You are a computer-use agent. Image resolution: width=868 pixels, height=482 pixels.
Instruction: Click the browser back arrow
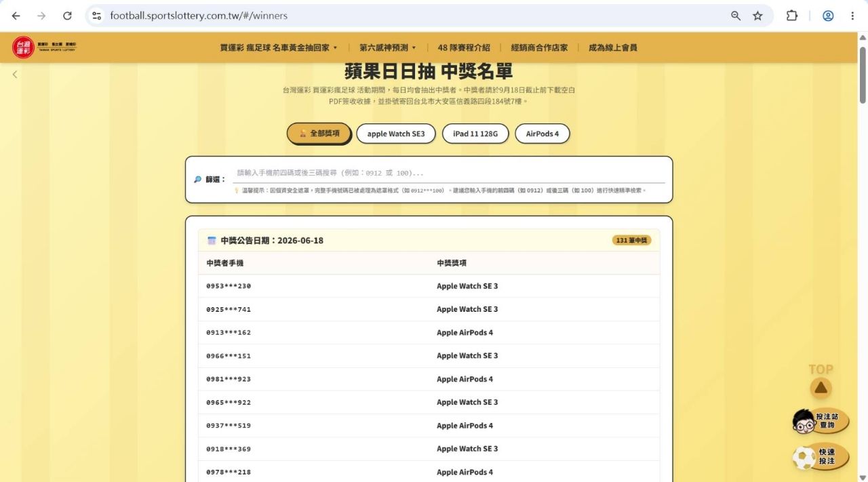click(16, 16)
